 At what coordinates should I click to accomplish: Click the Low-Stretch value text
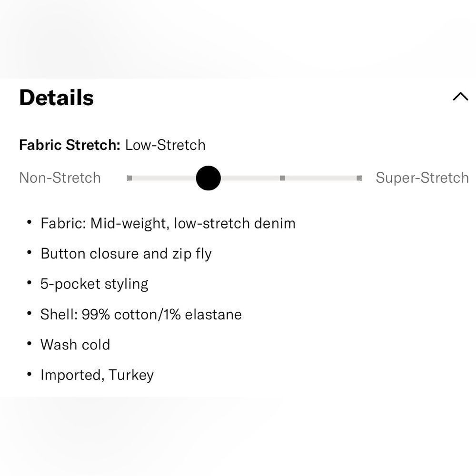tap(165, 145)
